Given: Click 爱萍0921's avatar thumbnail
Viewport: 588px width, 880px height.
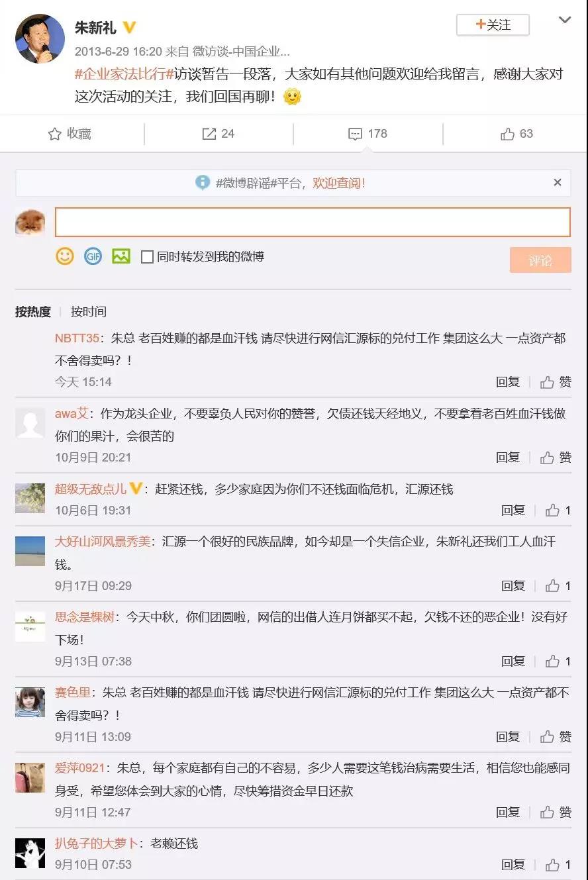Looking at the screenshot, I should point(30,777).
